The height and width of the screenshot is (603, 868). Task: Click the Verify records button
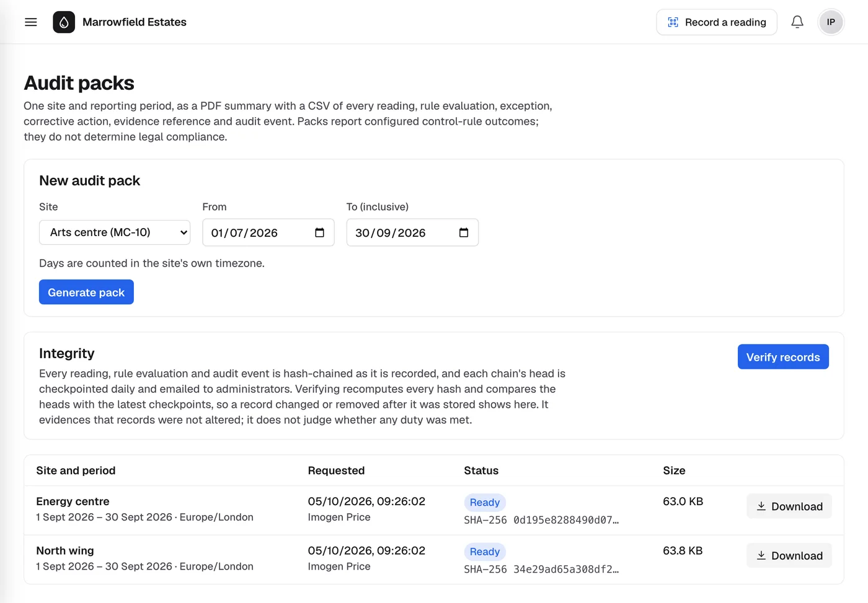(x=783, y=357)
